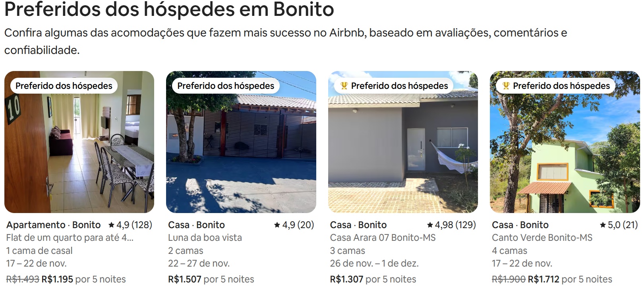Click the star icon next to 4,9 (20)
Viewport: 644px width, 290px height.
277,225
